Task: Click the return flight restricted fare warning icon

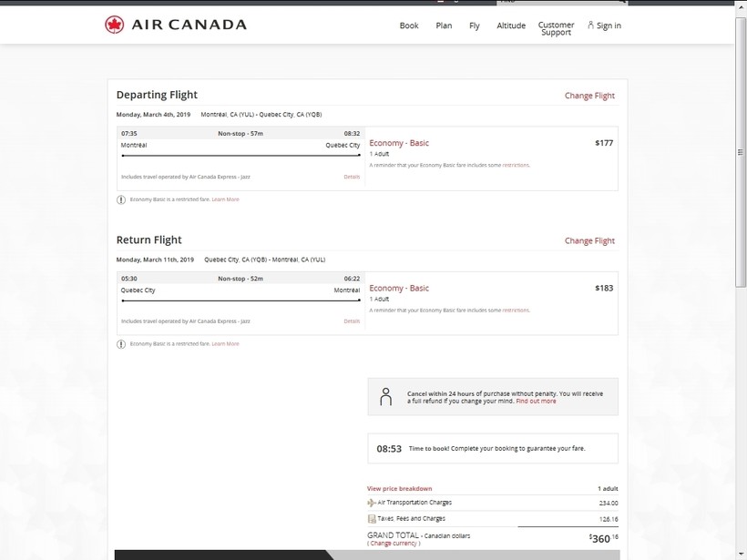Action: [121, 344]
